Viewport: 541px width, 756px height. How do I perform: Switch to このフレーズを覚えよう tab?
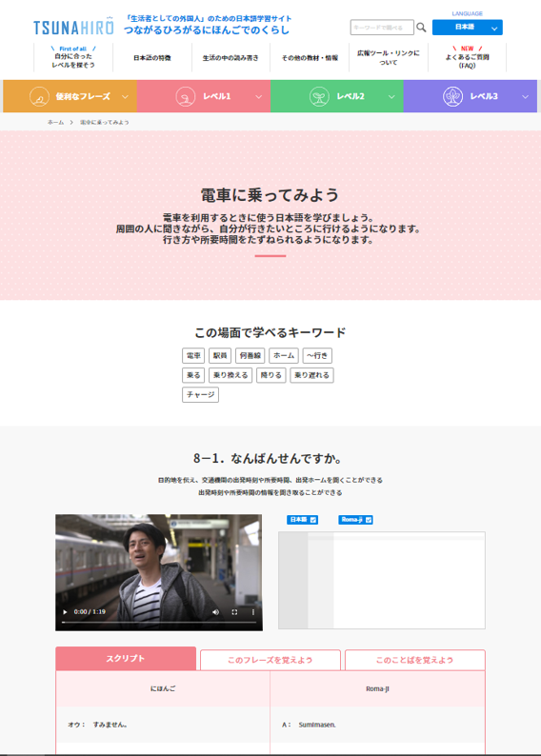[270, 660]
